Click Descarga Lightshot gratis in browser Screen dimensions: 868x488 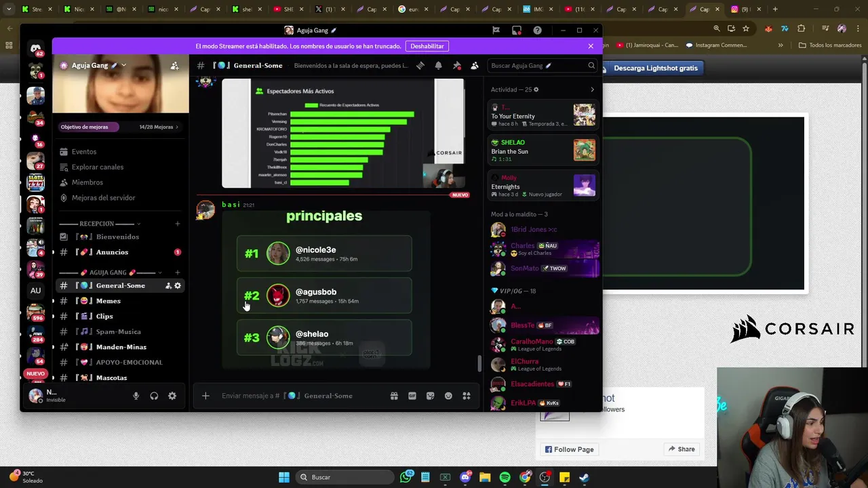coord(655,68)
